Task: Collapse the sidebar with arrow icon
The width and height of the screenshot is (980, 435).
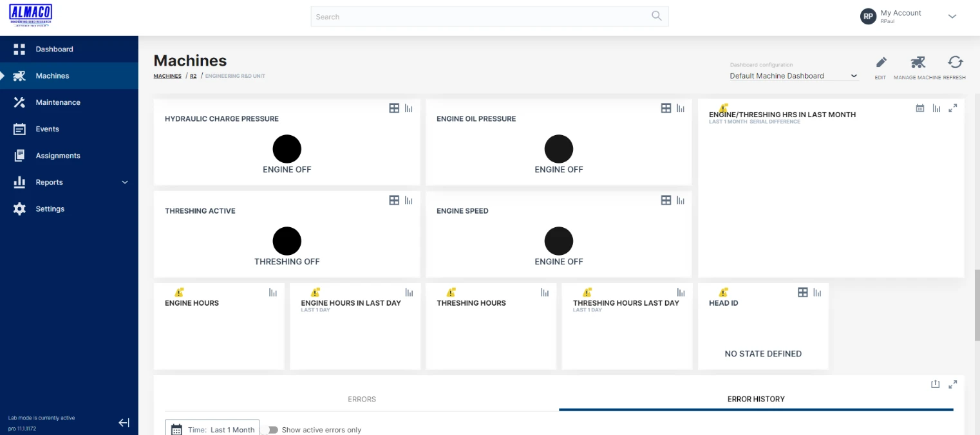Action: point(124,423)
